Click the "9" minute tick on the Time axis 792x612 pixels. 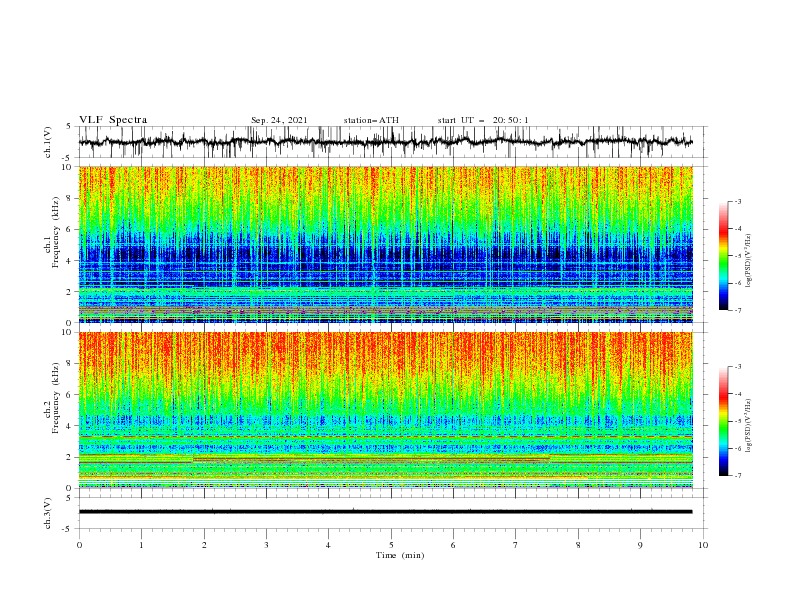click(x=640, y=545)
